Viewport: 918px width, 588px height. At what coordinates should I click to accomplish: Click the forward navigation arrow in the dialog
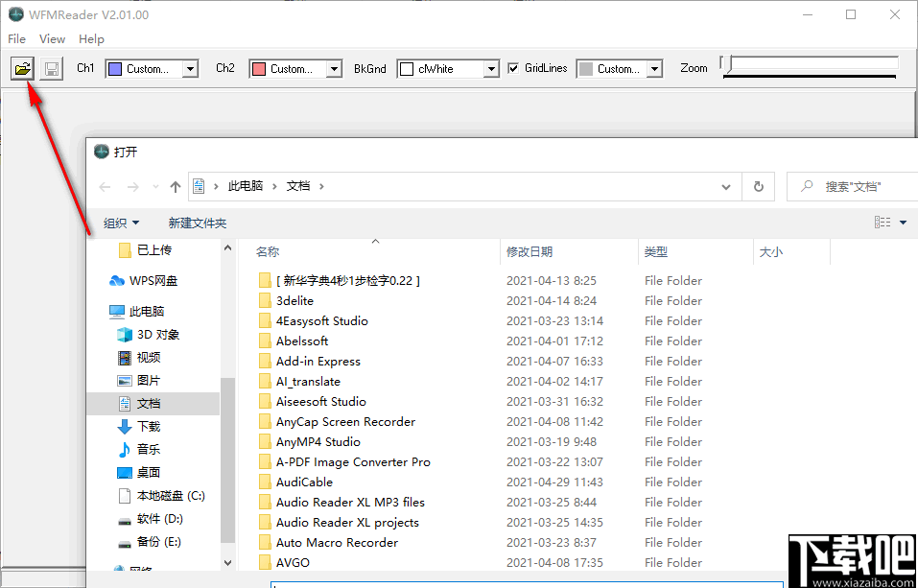(x=131, y=186)
